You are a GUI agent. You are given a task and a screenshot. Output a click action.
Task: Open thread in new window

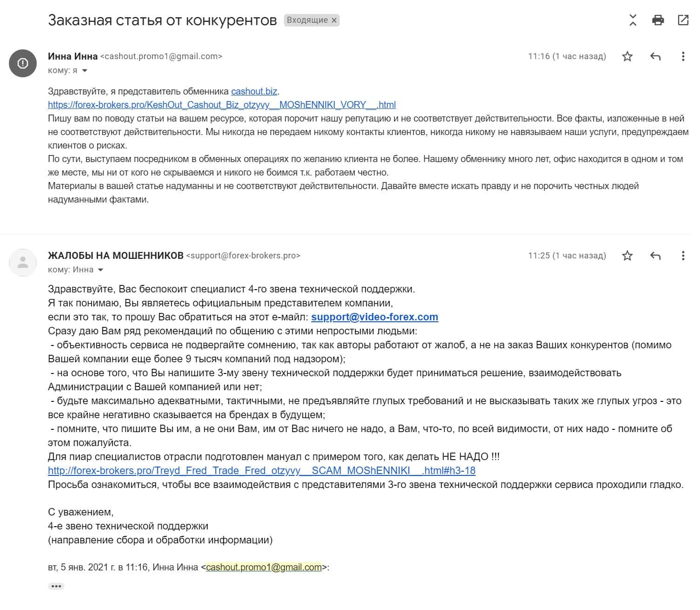click(683, 20)
